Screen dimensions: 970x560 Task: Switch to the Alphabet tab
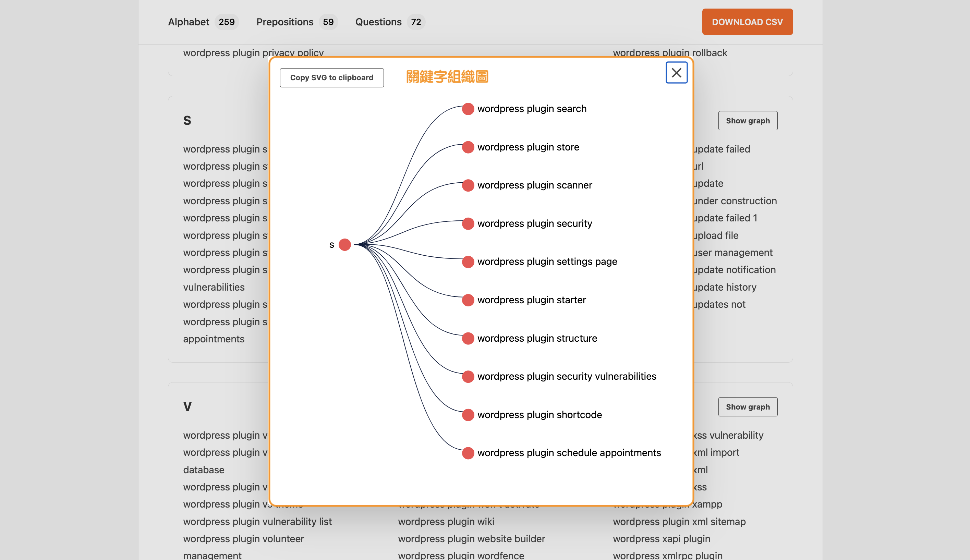tap(189, 22)
